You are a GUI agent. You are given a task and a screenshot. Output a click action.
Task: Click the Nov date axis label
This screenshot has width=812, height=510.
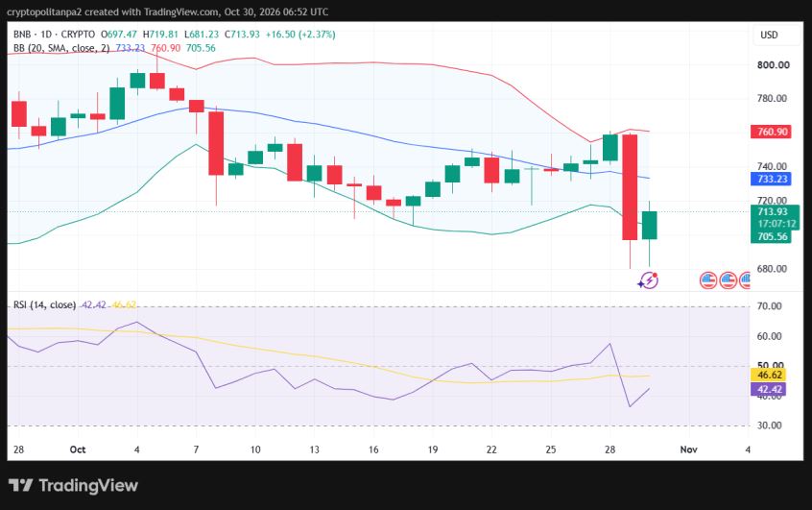(688, 449)
